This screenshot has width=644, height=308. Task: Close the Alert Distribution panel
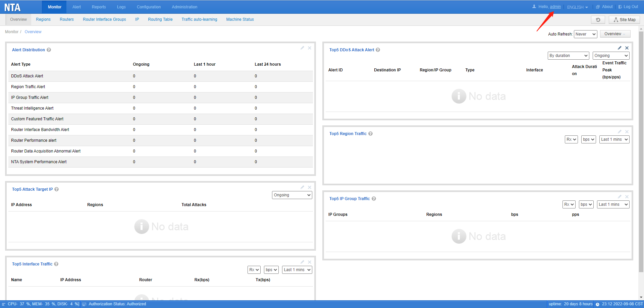click(310, 48)
